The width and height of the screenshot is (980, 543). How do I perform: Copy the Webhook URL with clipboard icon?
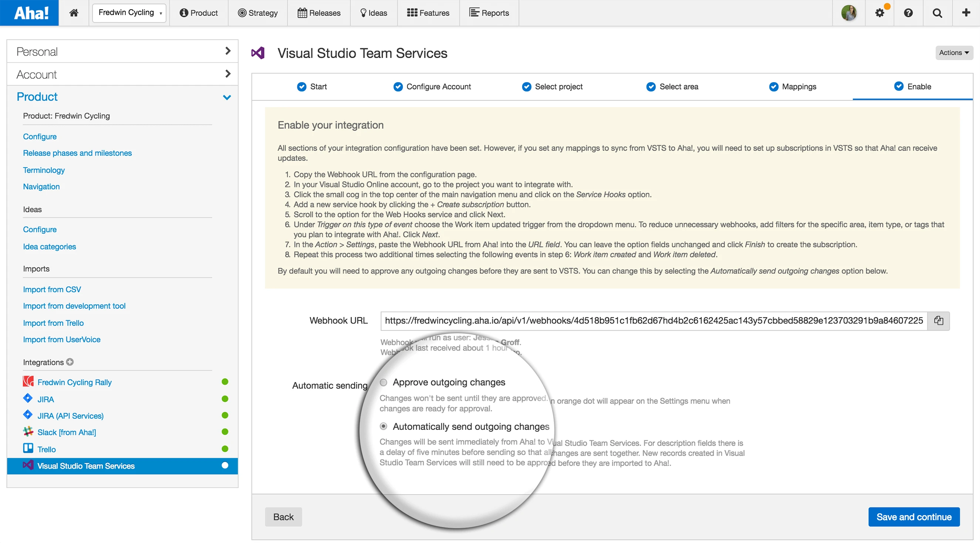(x=938, y=320)
